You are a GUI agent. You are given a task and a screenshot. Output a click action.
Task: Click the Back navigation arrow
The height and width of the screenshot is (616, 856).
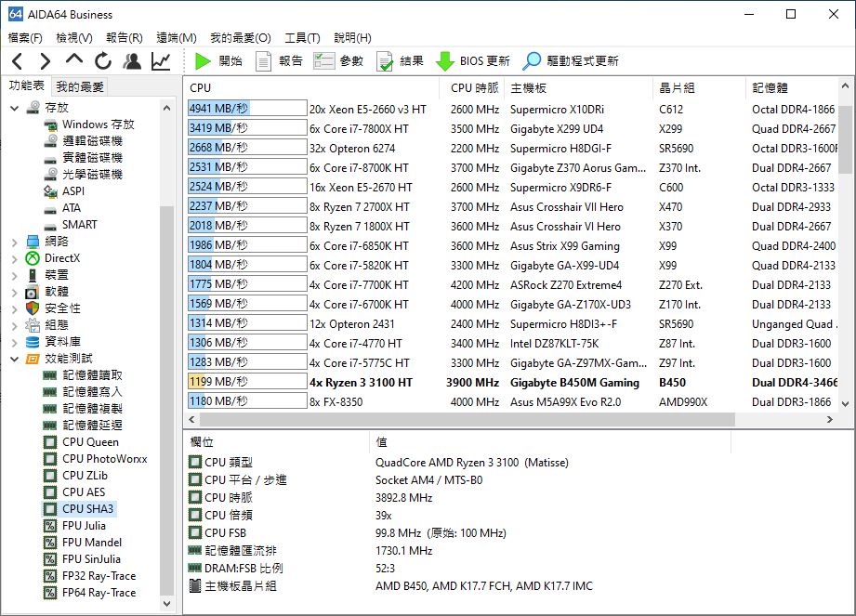(x=17, y=61)
